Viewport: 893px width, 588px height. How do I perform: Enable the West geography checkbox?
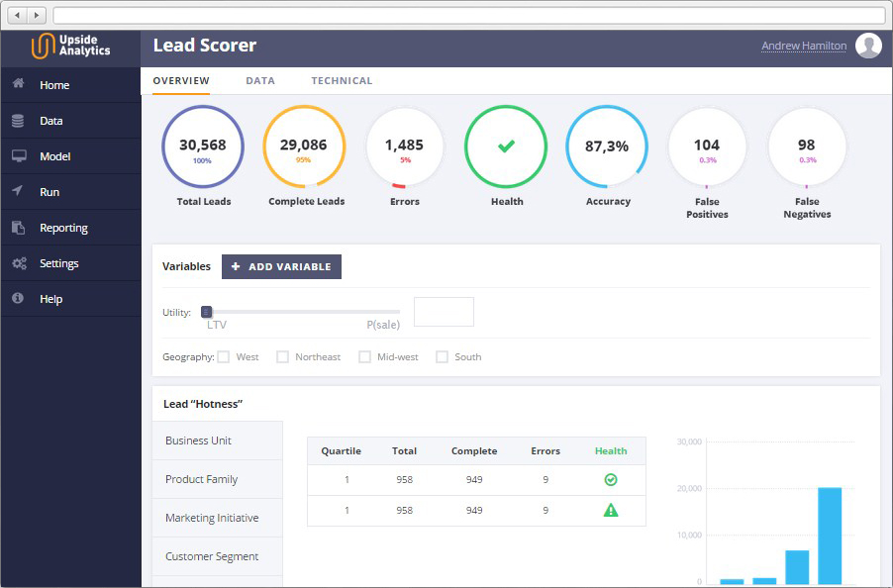224,357
